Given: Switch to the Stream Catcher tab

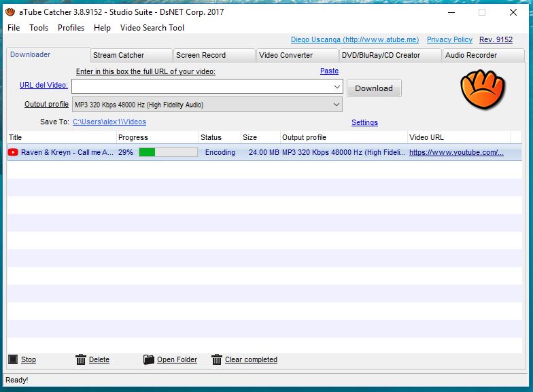Looking at the screenshot, I should pos(131,55).
